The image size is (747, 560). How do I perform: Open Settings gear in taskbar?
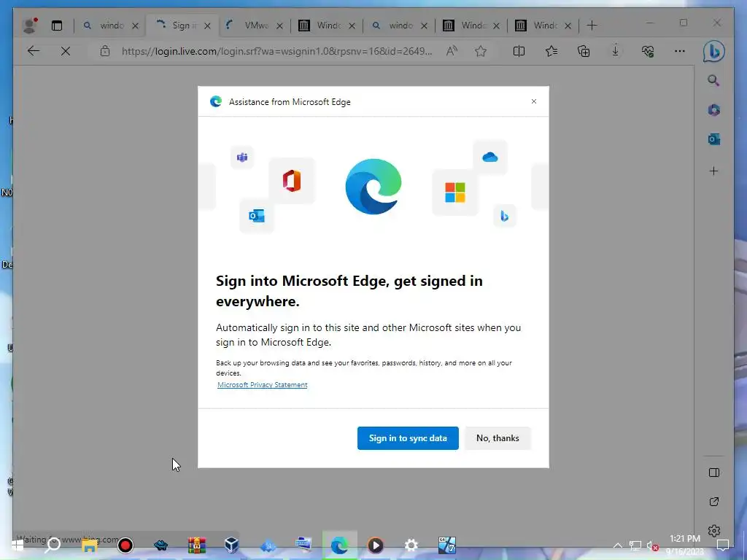tap(411, 545)
